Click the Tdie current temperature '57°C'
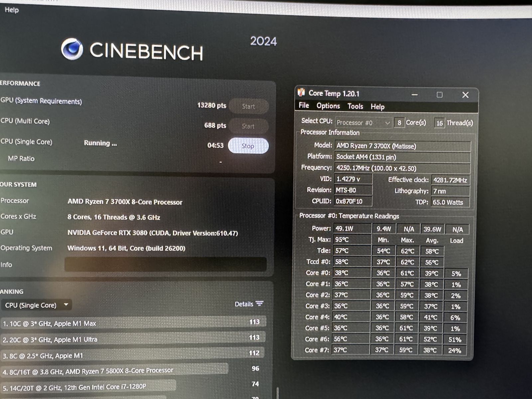 tap(352, 250)
